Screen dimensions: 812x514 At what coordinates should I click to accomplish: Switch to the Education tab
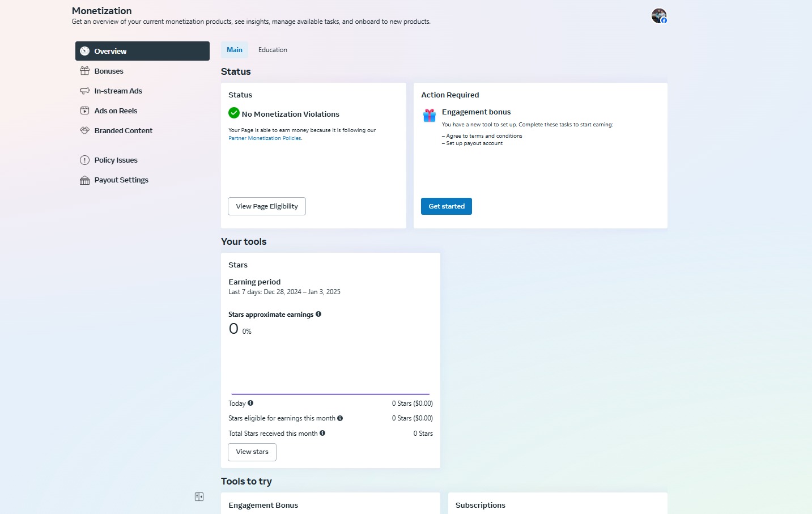[x=273, y=50]
